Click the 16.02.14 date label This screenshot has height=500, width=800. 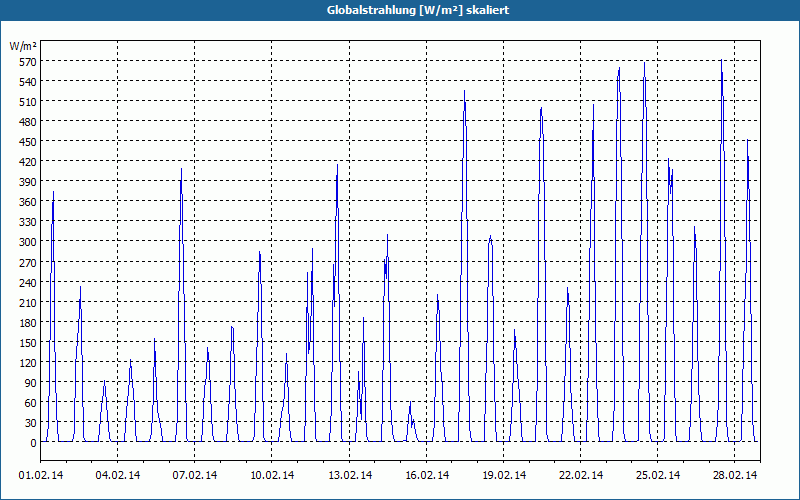click(x=427, y=475)
